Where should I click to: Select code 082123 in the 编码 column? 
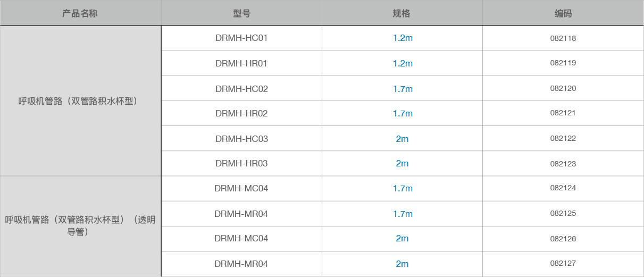tap(563, 164)
